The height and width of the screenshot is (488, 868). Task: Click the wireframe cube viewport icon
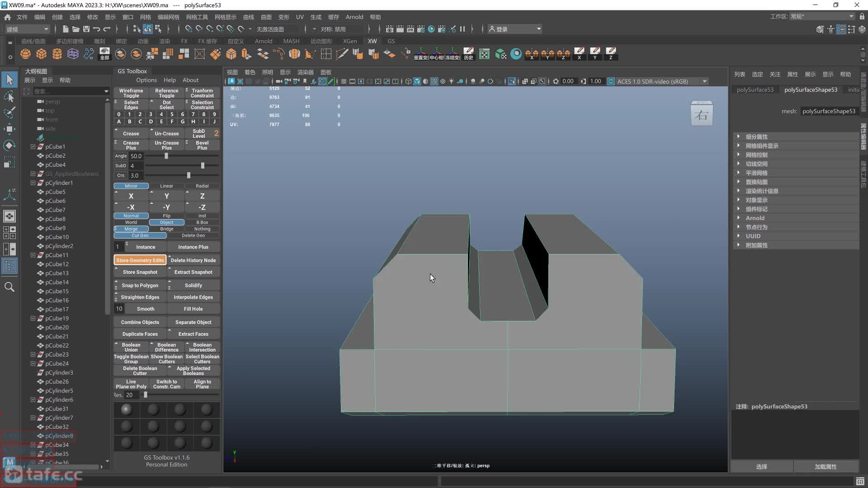(x=408, y=81)
